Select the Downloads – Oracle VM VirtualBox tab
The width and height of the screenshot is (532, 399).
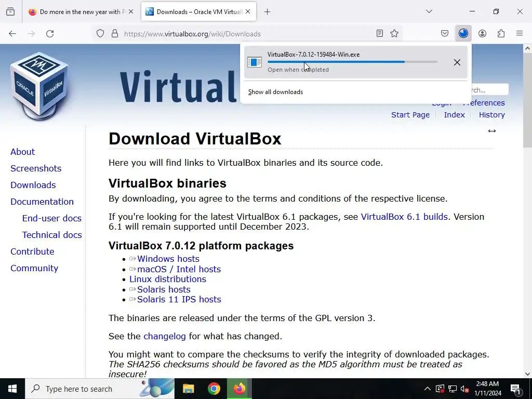tap(198, 12)
